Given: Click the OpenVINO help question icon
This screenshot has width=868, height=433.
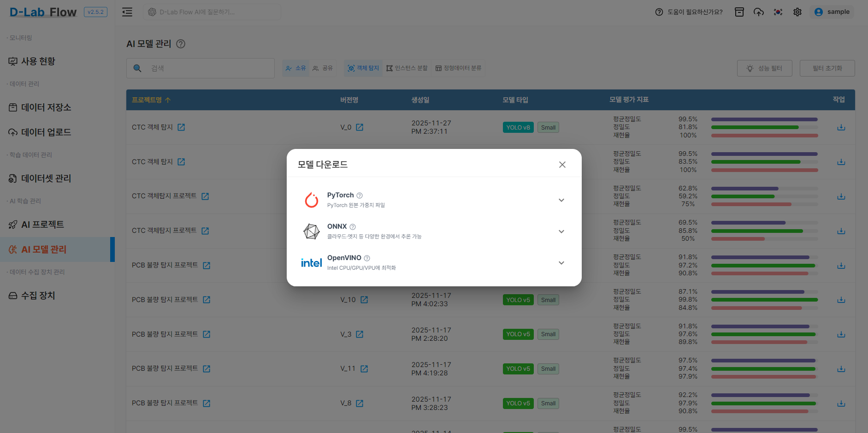Looking at the screenshot, I should click(367, 258).
